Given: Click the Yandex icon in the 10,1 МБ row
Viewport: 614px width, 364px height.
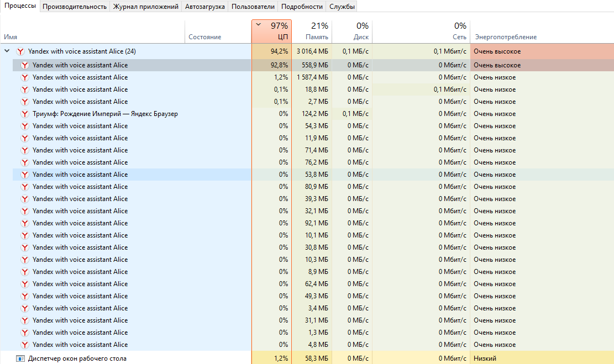Looking at the screenshot, I should coord(25,235).
